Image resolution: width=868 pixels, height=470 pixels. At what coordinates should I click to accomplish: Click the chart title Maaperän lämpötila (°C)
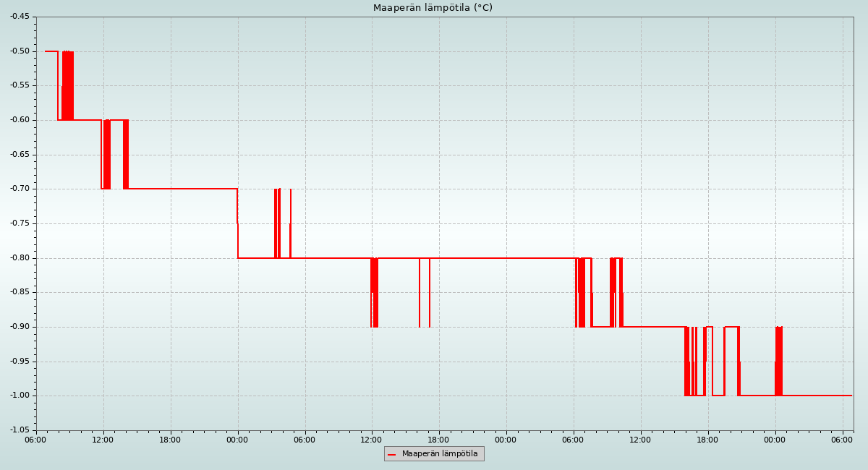coord(433,8)
